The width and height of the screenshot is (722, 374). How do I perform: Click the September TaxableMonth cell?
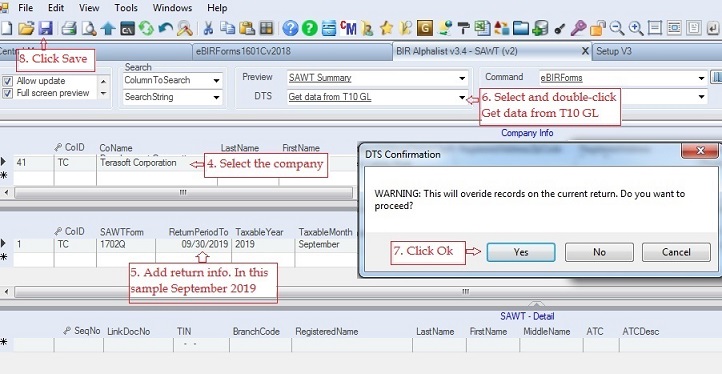[x=325, y=245]
